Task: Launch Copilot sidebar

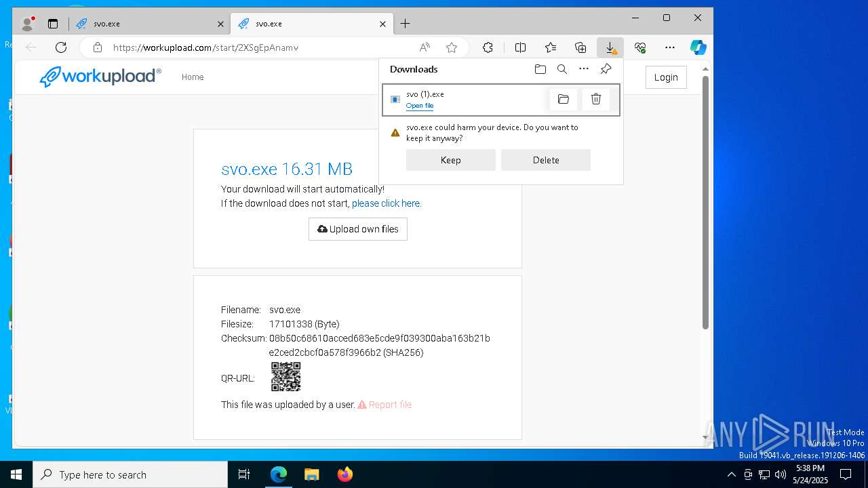Action: [698, 47]
